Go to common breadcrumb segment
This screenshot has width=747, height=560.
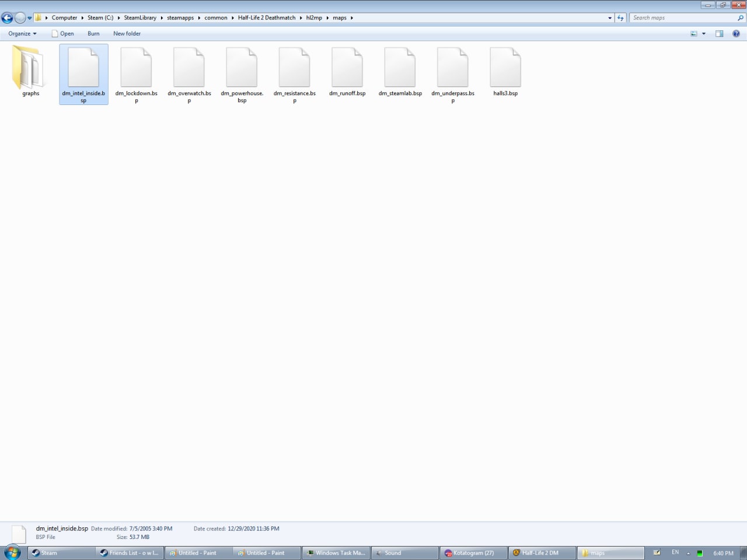click(216, 17)
